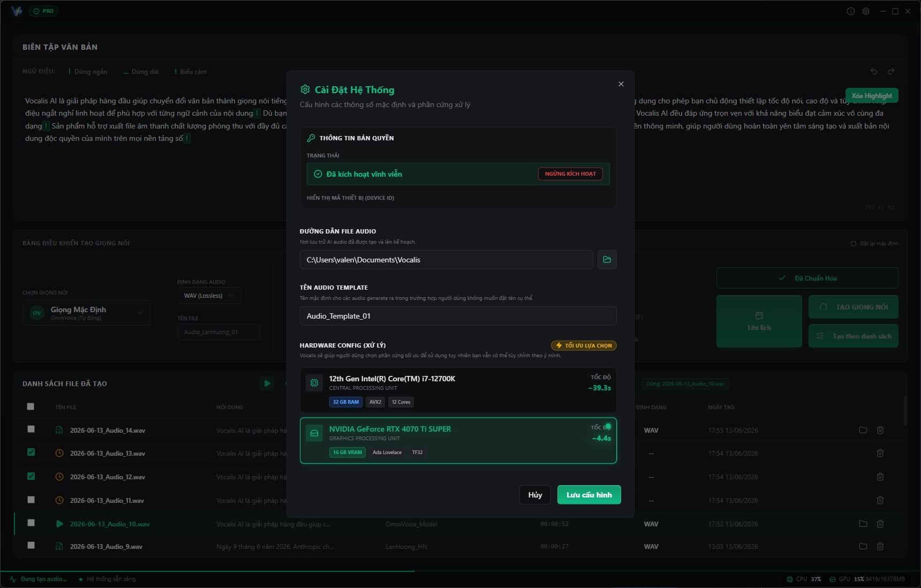
Task: Click the 2026-06-13_Audio_9.wav file name
Action: 106,547
